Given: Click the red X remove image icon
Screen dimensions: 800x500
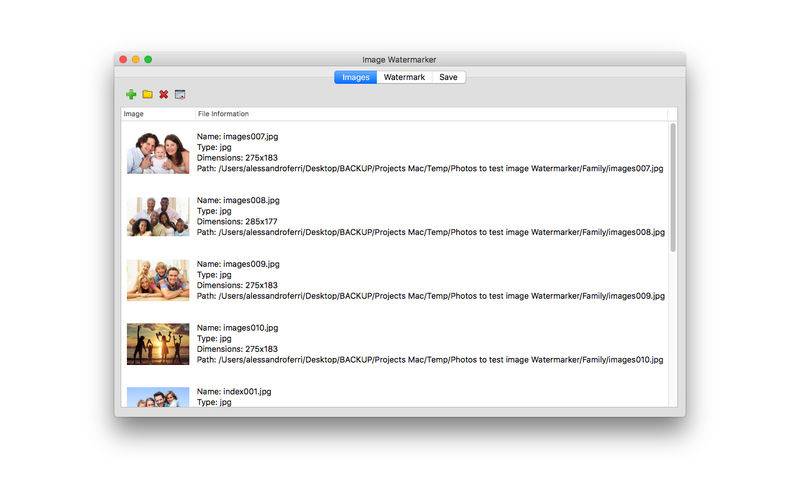Looking at the screenshot, I should coord(164,94).
